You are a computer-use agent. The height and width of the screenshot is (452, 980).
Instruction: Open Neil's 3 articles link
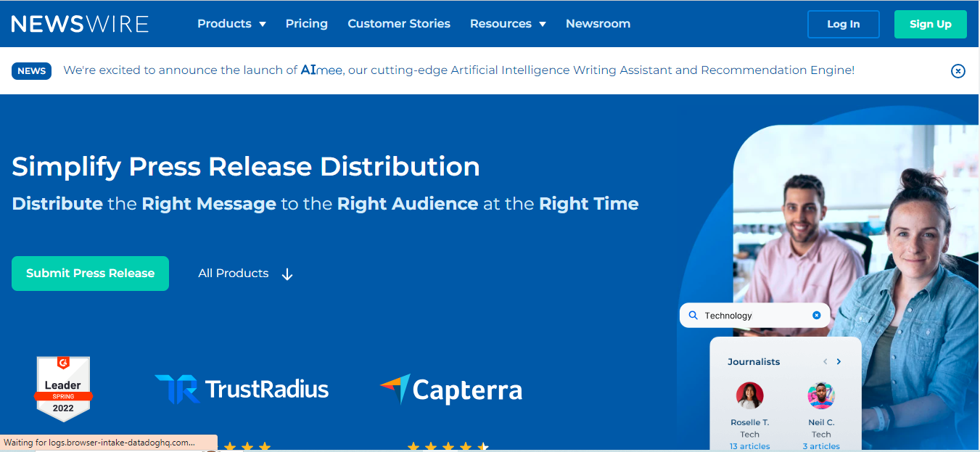[821, 446]
